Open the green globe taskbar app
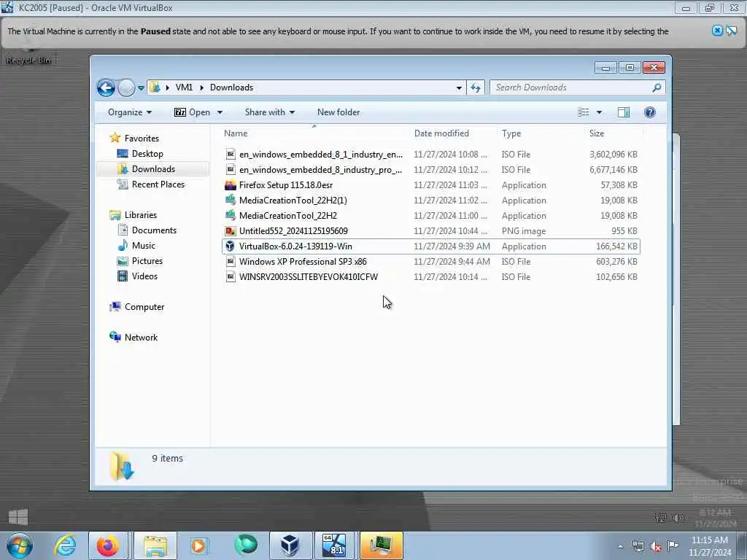This screenshot has height=560, width=747. click(x=246, y=545)
